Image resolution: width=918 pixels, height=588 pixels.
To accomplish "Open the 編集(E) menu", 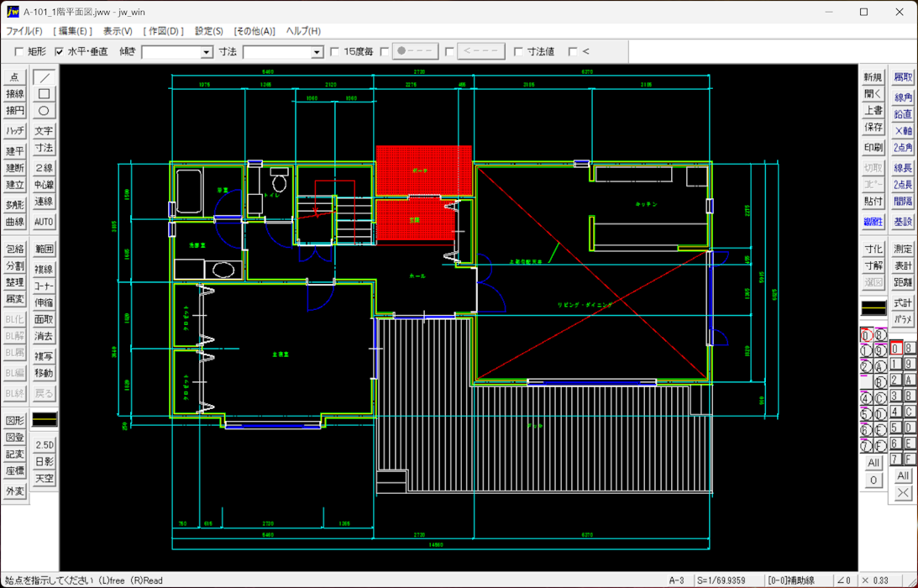I will [72, 31].
